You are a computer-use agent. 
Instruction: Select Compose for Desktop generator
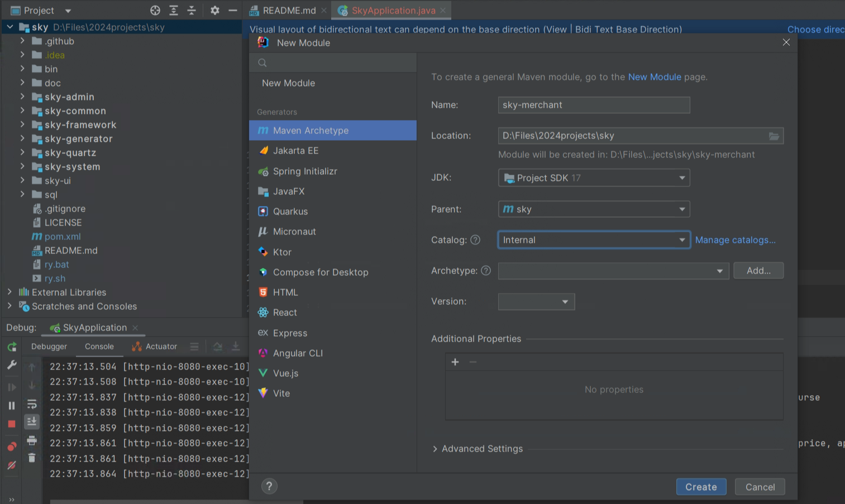tap(333, 272)
